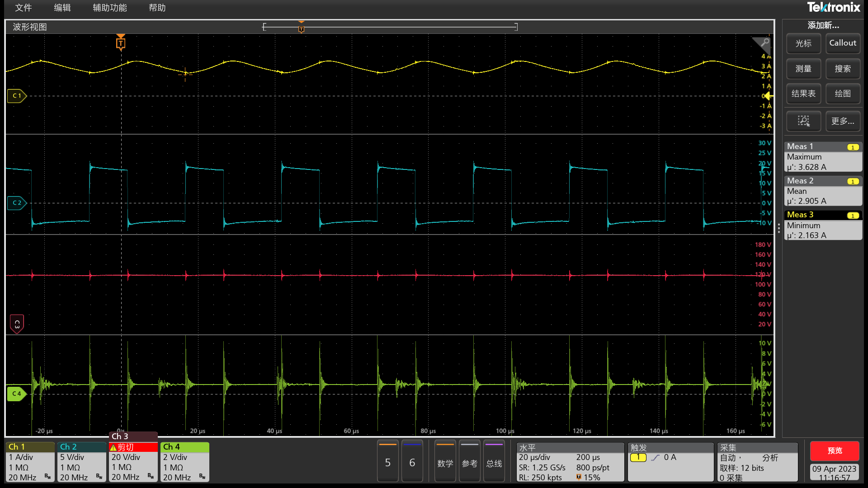This screenshot has height=488, width=868.
Task: Select the Meas 3 Minimum badge
Action: click(x=823, y=225)
